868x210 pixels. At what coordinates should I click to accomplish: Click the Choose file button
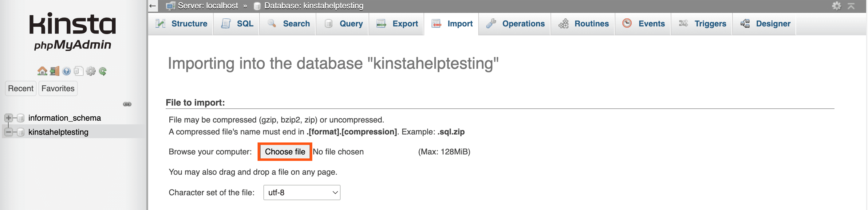click(x=284, y=152)
